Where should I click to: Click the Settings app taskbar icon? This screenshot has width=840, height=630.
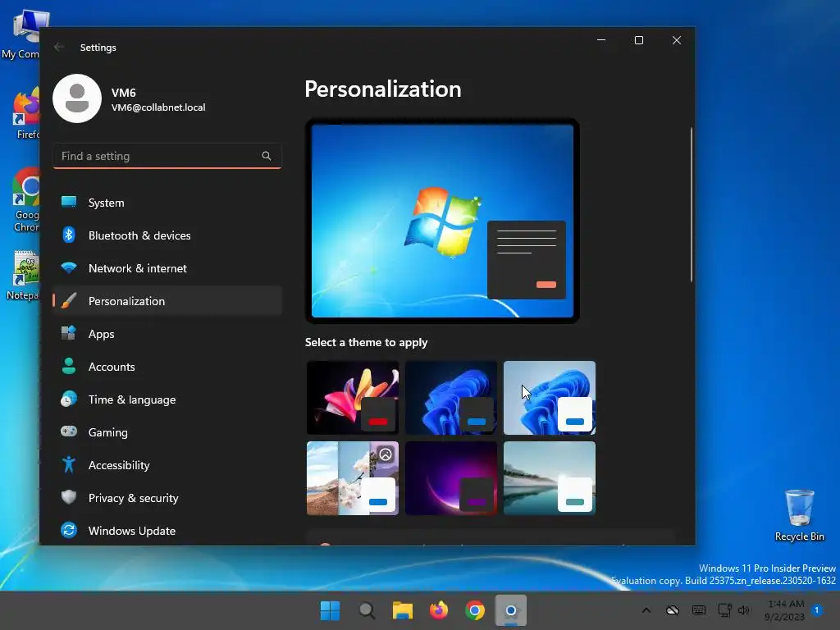tap(510, 610)
